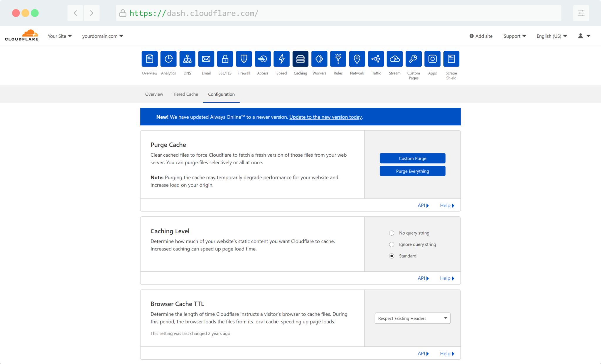This screenshot has height=364, width=601.
Task: Expand Help in Caching Level card
Action: coord(447,278)
